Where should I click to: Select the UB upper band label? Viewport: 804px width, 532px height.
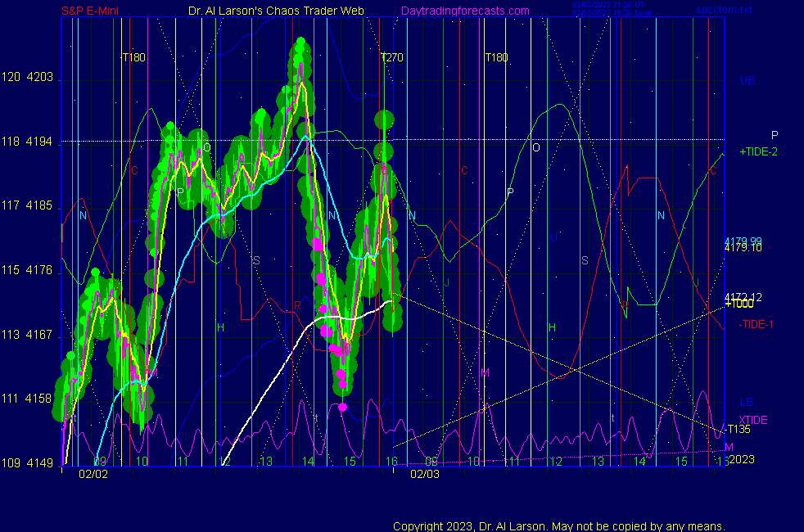click(747, 80)
